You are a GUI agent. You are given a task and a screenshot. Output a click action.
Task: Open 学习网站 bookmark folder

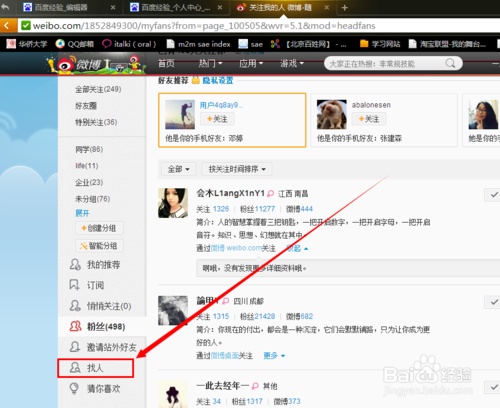[x=381, y=44]
